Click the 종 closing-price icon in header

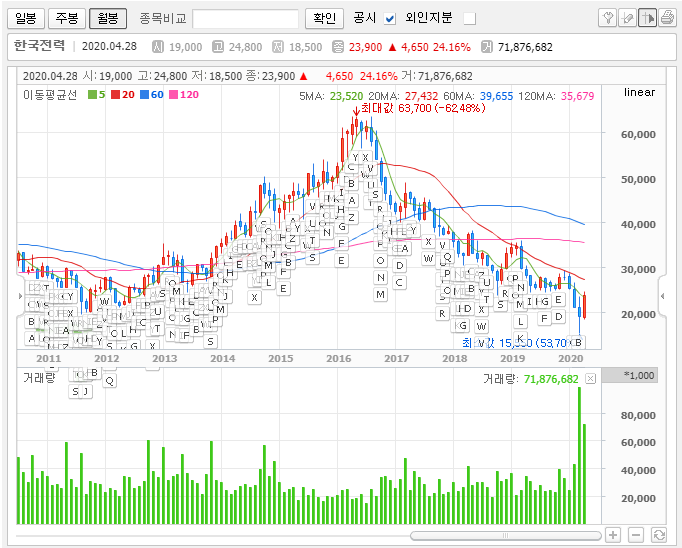[338, 47]
